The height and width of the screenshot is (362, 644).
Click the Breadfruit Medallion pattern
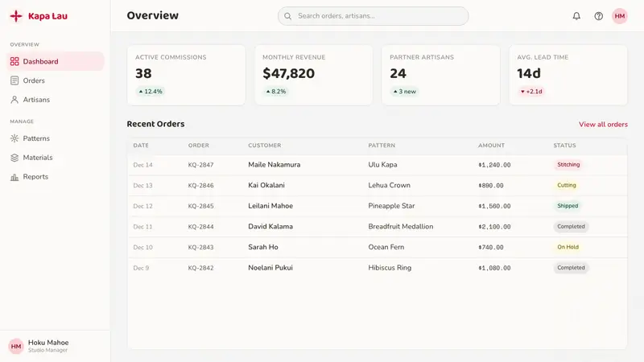400,226
